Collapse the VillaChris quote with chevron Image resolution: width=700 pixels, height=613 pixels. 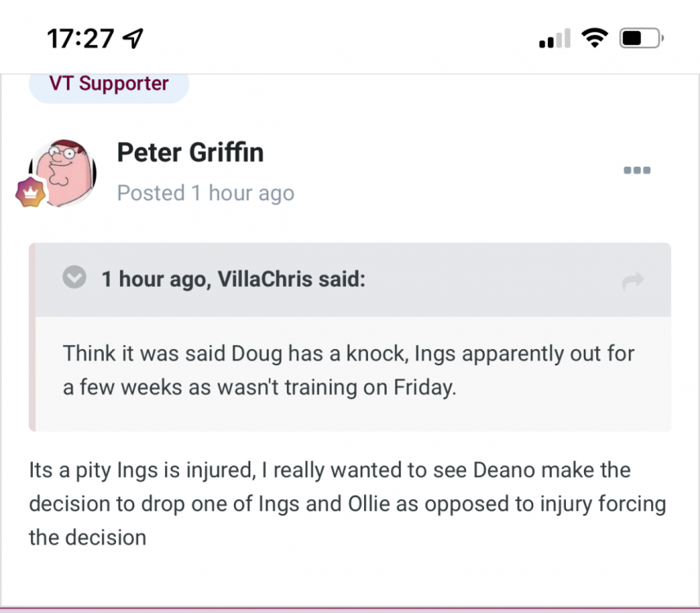point(74,279)
